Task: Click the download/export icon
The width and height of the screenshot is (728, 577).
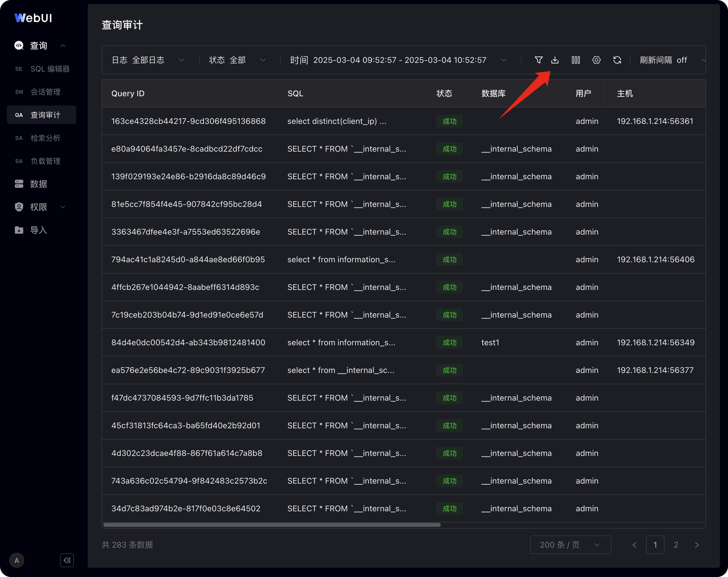Action: pyautogui.click(x=555, y=60)
